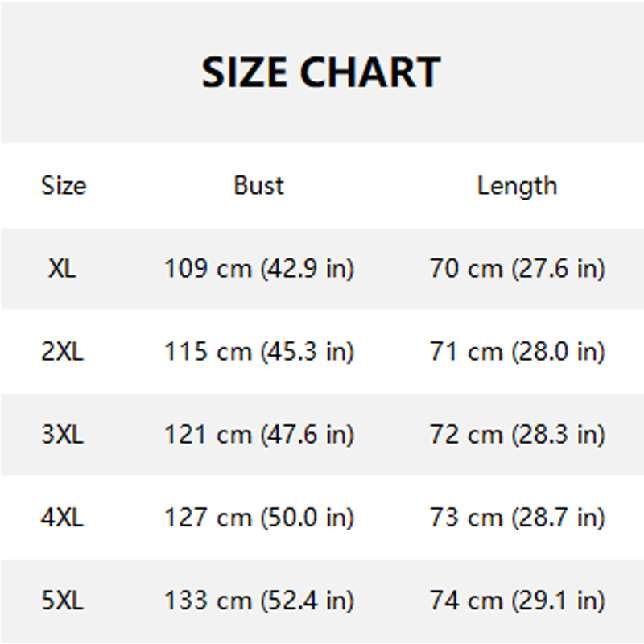Click the 74 cm length value
Viewport: 644px width, 644px height.
[465, 601]
